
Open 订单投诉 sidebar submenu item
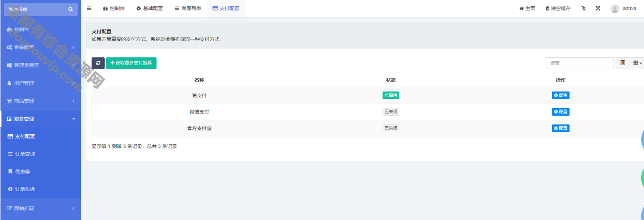[40, 189]
